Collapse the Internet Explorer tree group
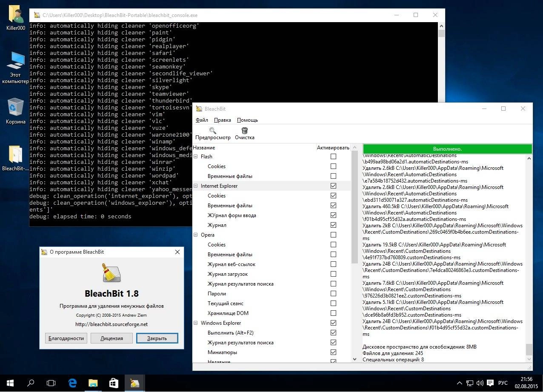Image resolution: width=543 pixels, height=392 pixels. point(196,186)
